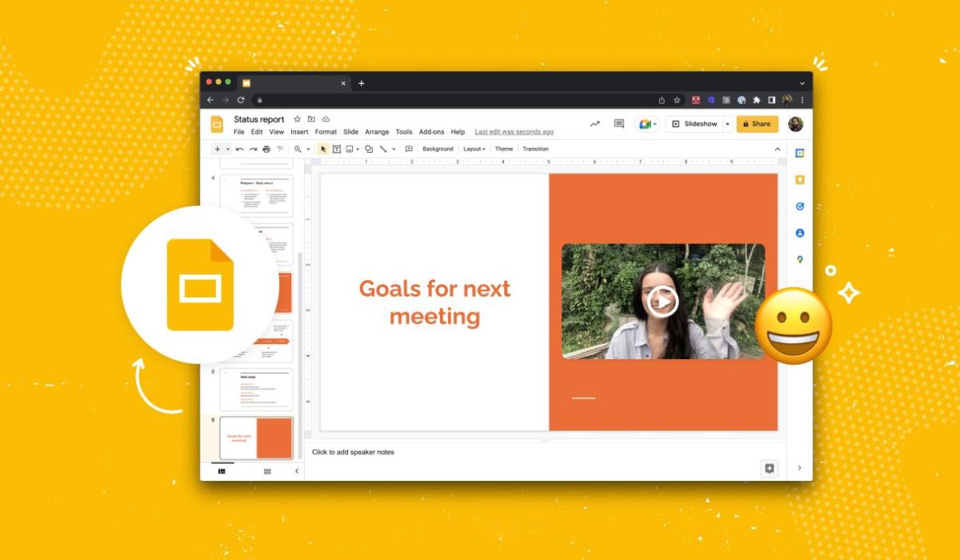Play the video on the slide

click(662, 302)
